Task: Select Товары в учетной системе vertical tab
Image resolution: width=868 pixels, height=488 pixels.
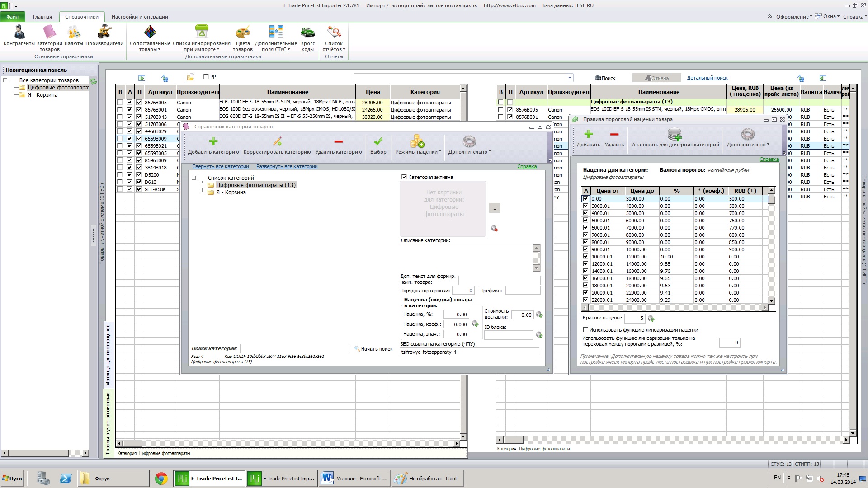Action: [x=108, y=423]
